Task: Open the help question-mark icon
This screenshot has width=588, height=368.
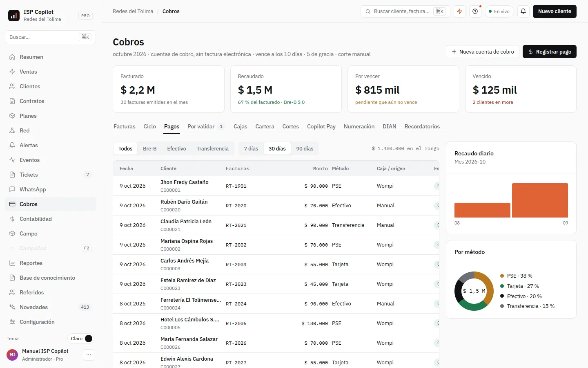Action: (475, 11)
